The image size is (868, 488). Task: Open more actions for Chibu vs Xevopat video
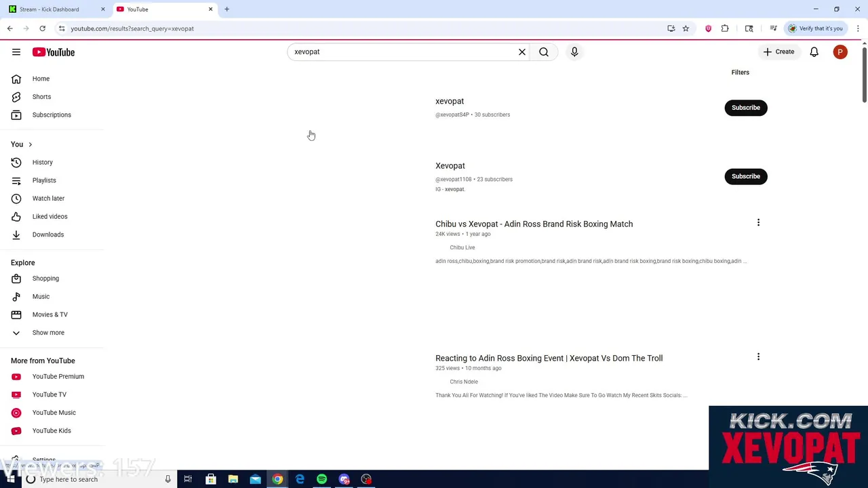point(758,222)
